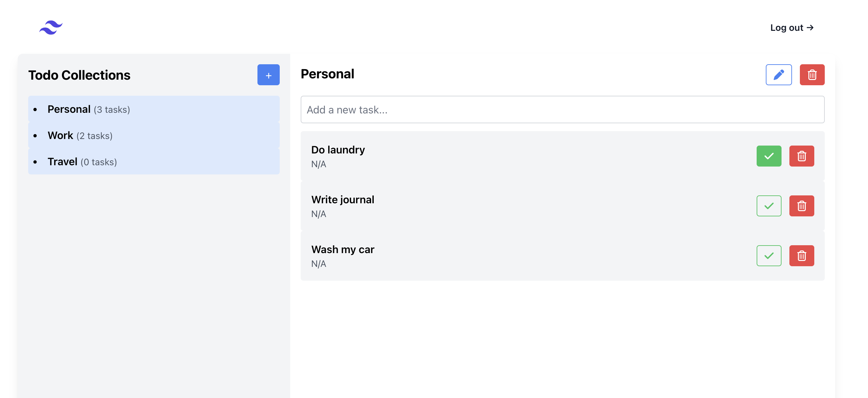Click the Log out arrow icon

pyautogui.click(x=810, y=28)
